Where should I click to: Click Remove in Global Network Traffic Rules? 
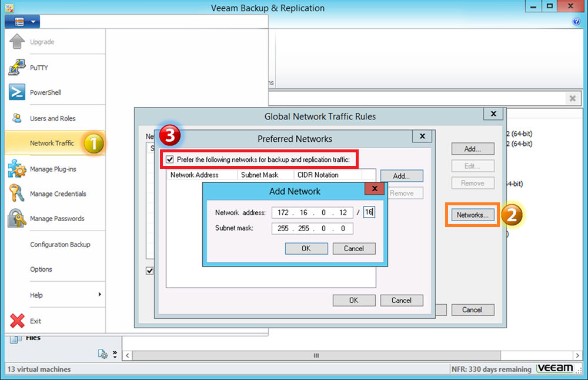pos(473,183)
